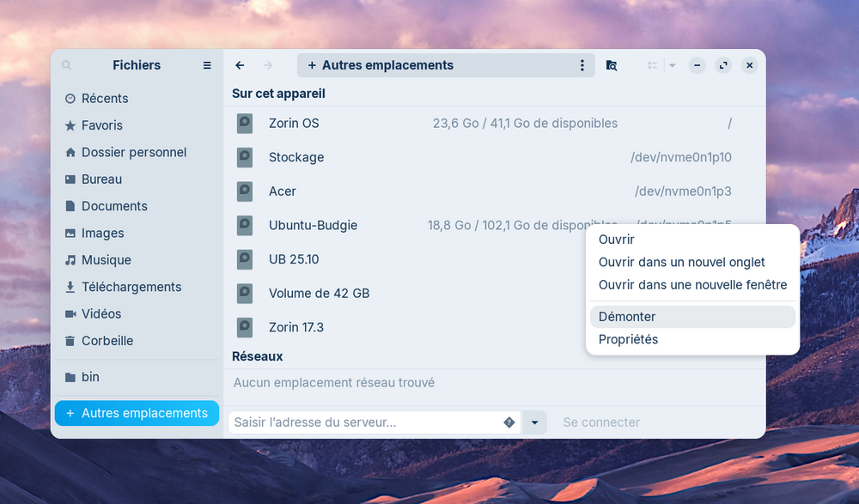This screenshot has height=504, width=859.
Task: Expand the recent servers dropdown arrow
Action: [x=534, y=422]
